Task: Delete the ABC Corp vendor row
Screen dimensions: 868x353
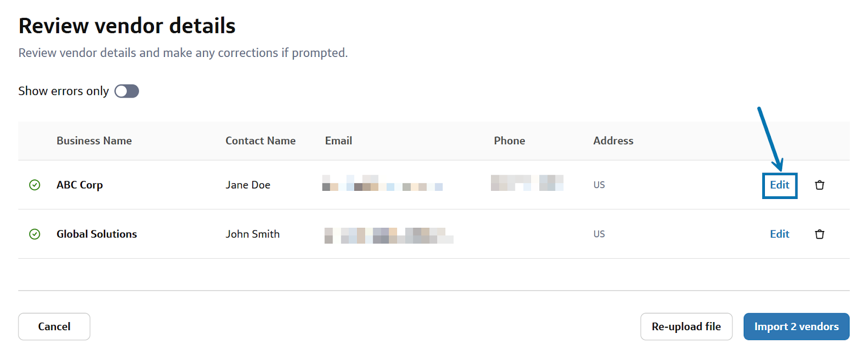Action: coord(819,185)
